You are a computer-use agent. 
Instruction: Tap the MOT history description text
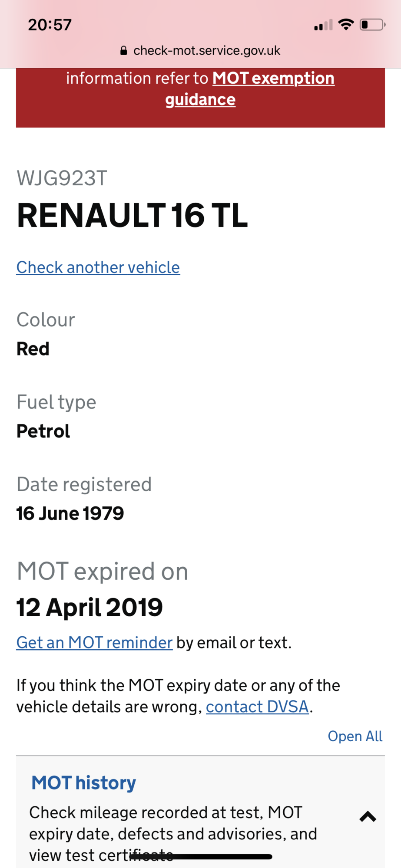click(x=173, y=833)
